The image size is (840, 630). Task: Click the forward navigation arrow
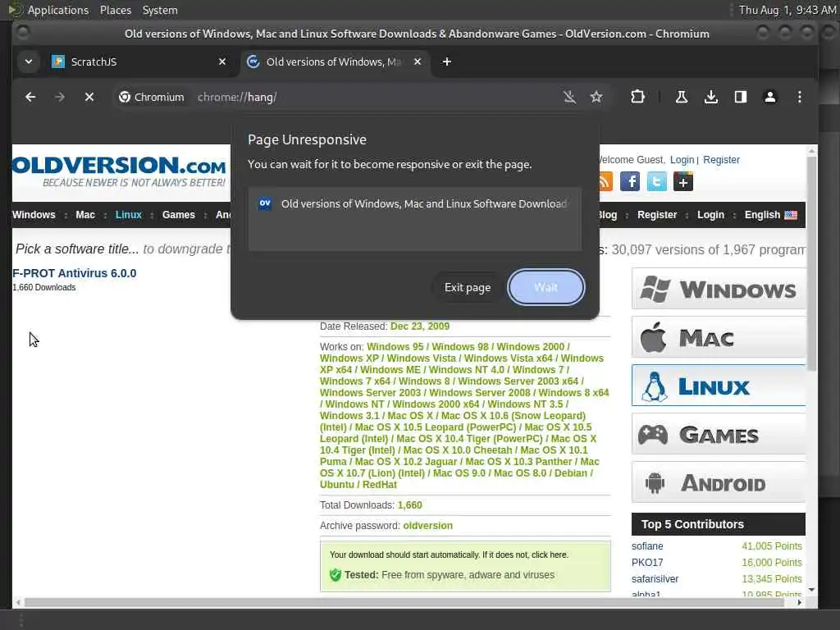point(59,97)
